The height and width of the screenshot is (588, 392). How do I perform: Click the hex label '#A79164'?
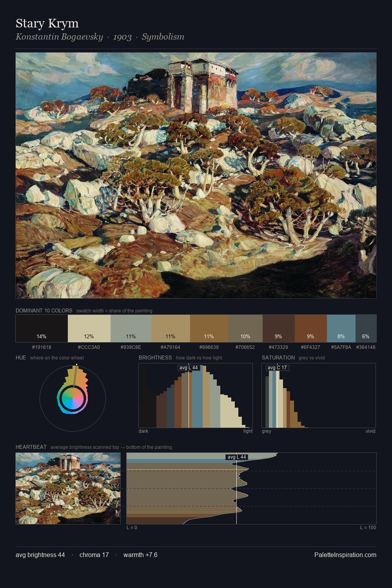pyautogui.click(x=171, y=347)
